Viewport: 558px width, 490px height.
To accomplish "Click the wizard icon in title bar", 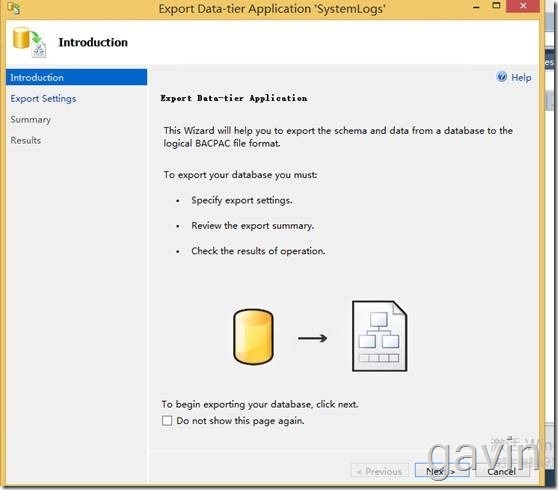I will pyautogui.click(x=14, y=8).
